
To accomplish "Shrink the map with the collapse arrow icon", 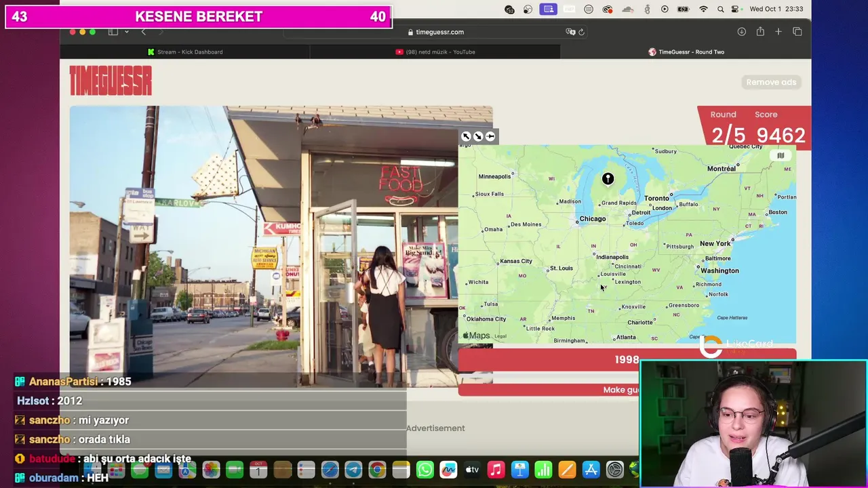I will point(478,136).
